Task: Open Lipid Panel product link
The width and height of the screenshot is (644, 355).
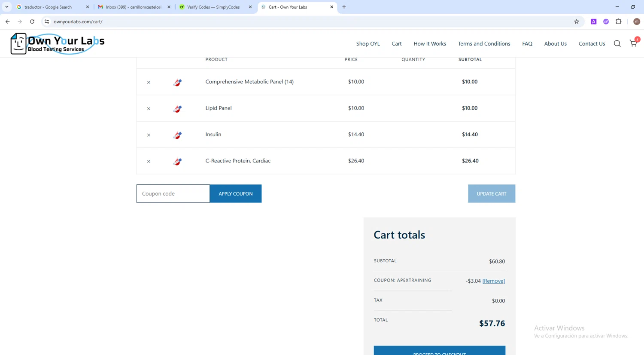Action: [219, 108]
